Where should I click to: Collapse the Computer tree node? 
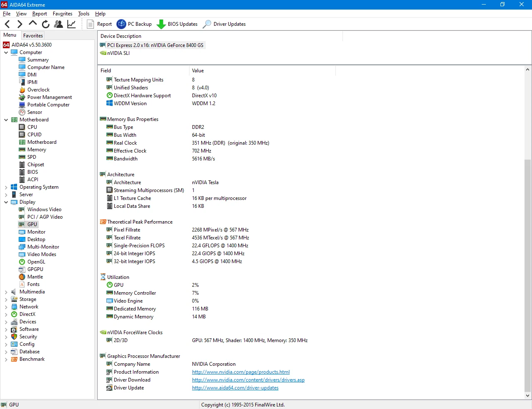pyautogui.click(x=6, y=52)
